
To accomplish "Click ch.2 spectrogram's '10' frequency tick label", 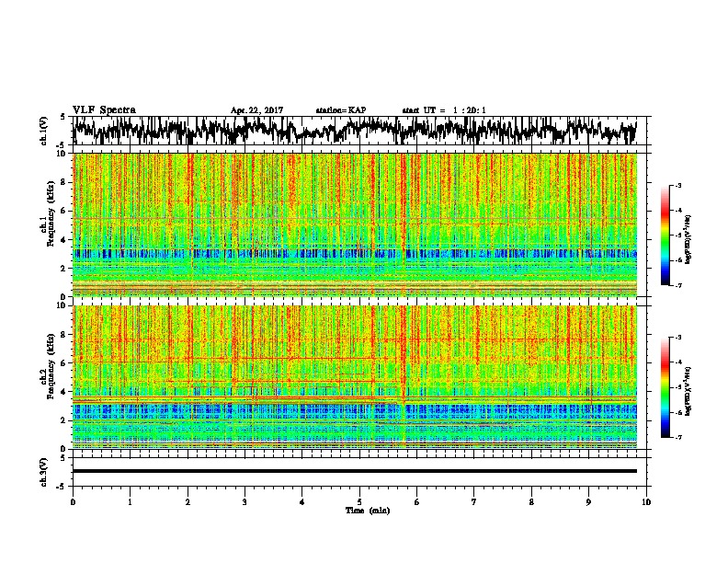I will click(61, 305).
